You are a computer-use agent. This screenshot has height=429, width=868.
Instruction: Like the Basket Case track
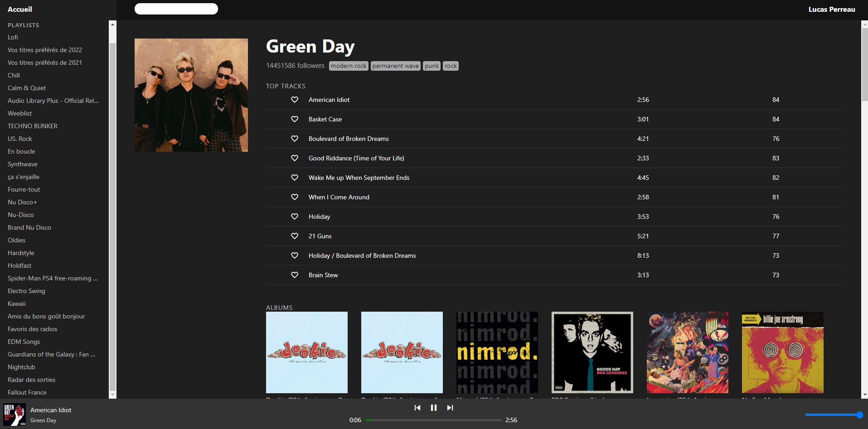click(x=295, y=119)
